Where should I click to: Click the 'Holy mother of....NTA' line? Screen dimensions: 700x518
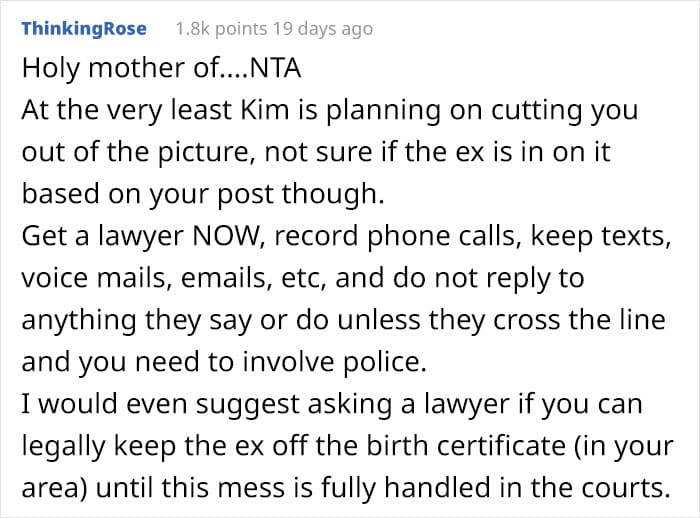(x=161, y=68)
